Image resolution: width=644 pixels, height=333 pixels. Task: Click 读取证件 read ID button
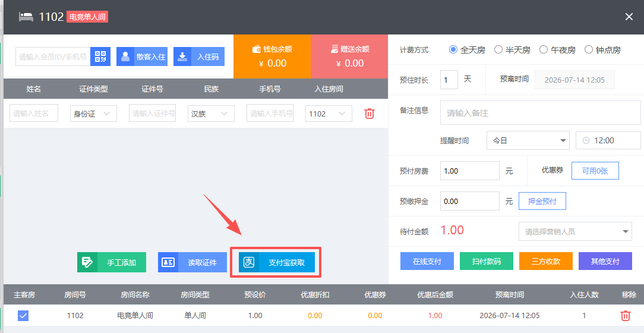192,262
